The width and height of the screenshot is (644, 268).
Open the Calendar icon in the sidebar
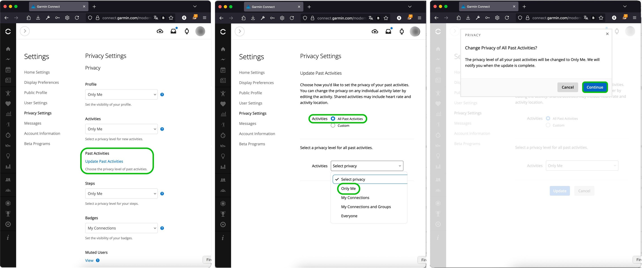8,70
